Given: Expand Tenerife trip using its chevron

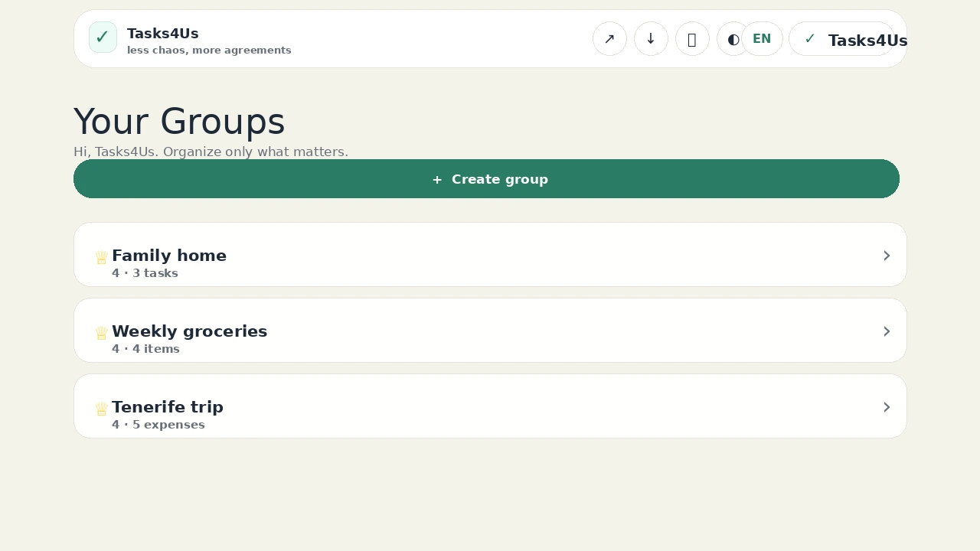Looking at the screenshot, I should click(887, 407).
